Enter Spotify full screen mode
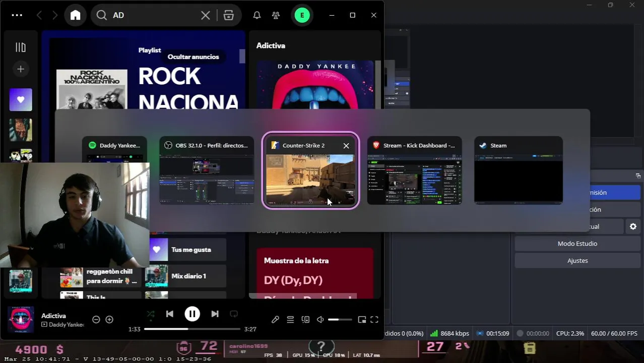This screenshot has width=644, height=363. [374, 320]
